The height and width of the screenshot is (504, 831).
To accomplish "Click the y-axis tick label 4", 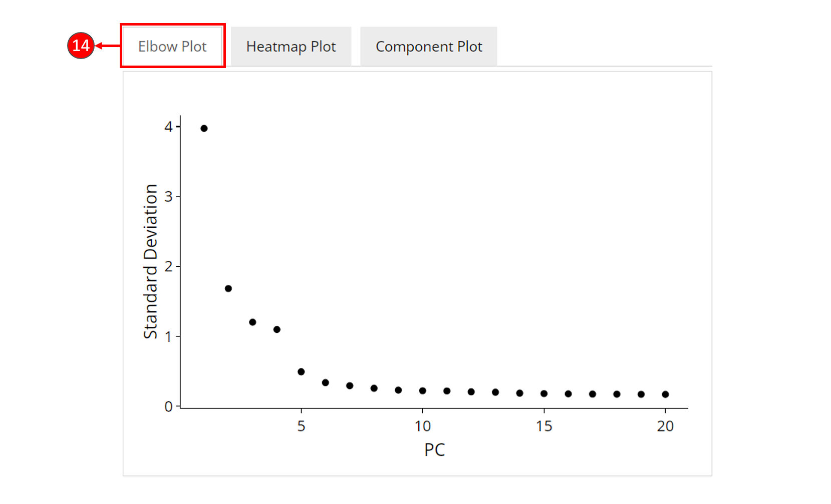I will [168, 127].
